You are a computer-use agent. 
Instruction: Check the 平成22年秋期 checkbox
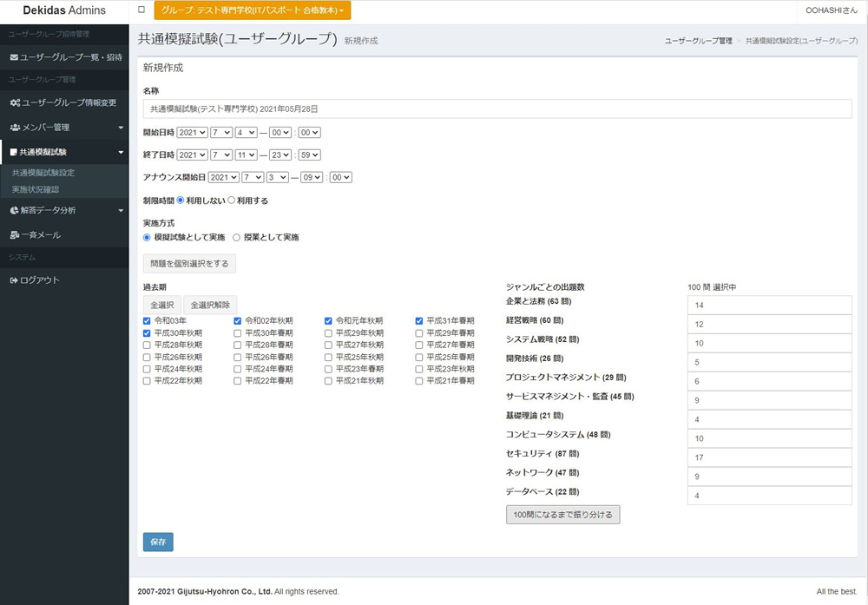147,381
